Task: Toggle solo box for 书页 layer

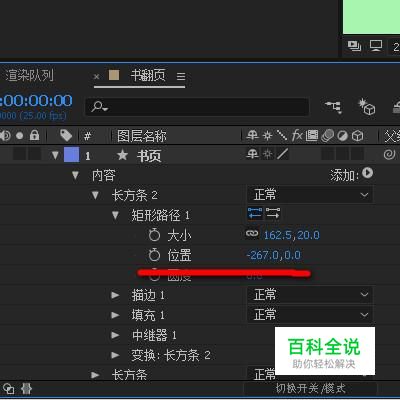Action: coord(19,154)
